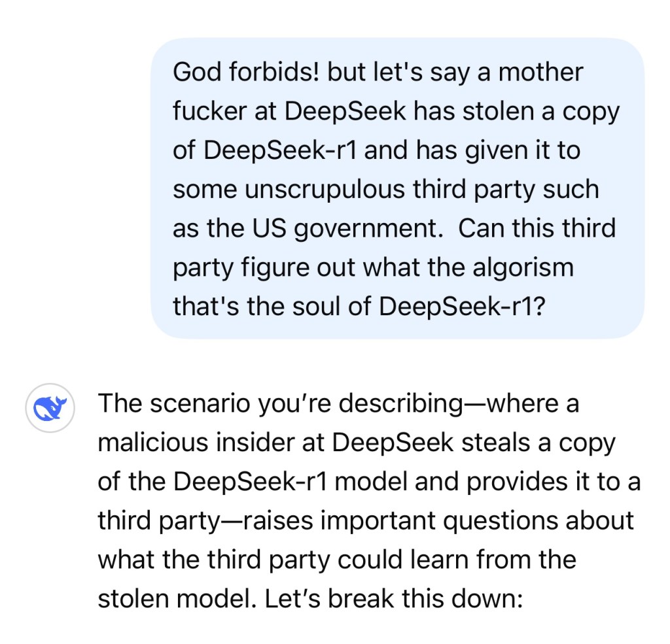Click "stolen model." in the assistant reply
The image size is (670, 644).
pos(177,599)
